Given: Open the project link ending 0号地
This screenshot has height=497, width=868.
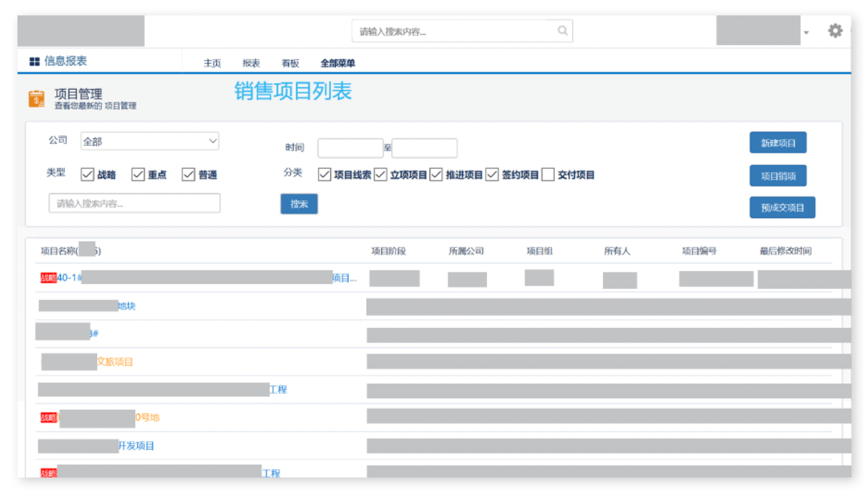Looking at the screenshot, I should tap(100, 417).
